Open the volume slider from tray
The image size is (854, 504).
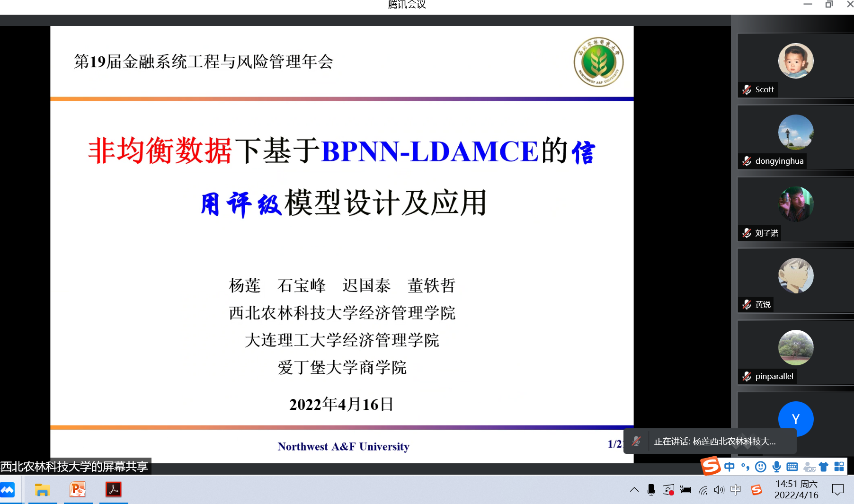tap(719, 491)
